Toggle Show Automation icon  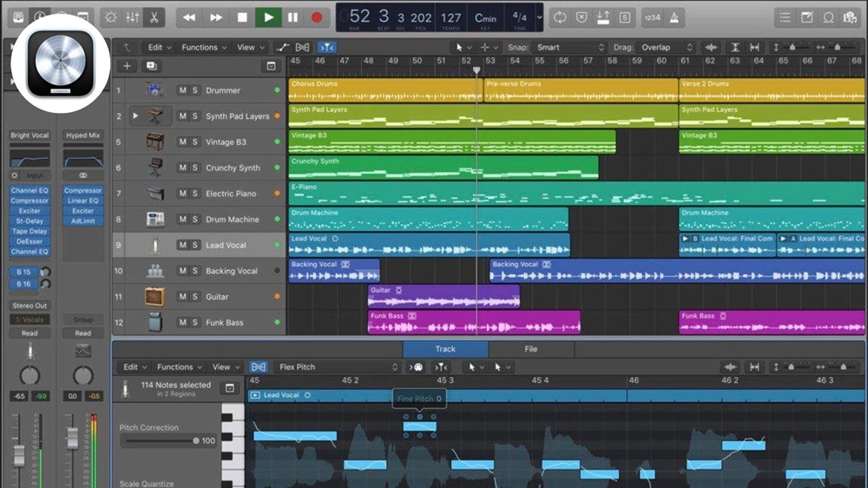pos(282,47)
